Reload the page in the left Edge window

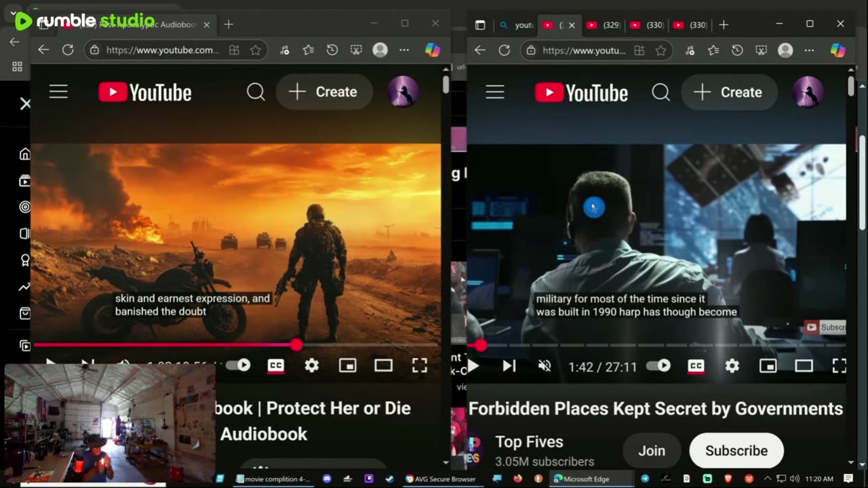point(68,50)
